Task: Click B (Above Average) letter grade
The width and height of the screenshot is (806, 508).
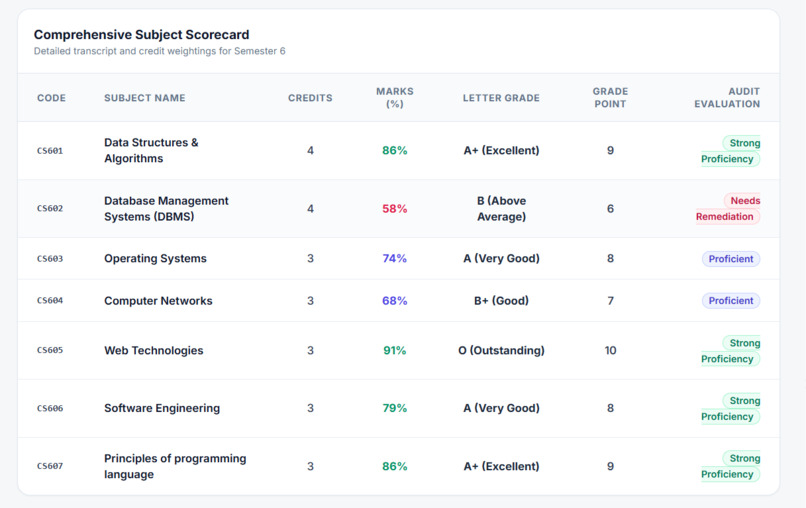Action: pos(501,208)
